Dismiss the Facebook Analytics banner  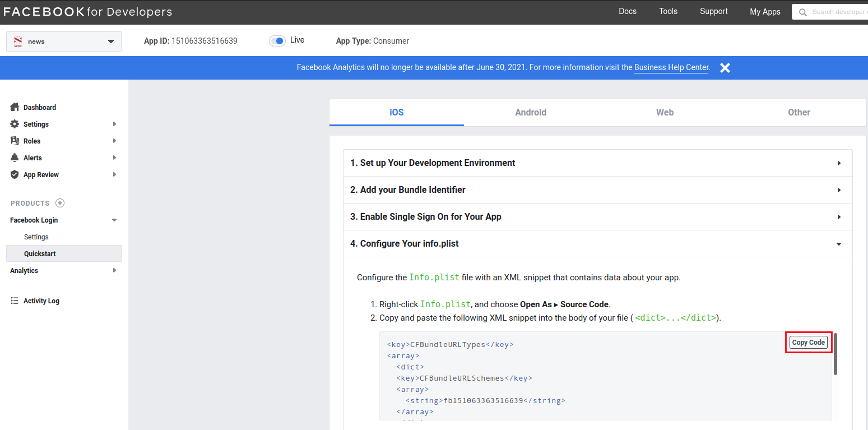click(725, 67)
